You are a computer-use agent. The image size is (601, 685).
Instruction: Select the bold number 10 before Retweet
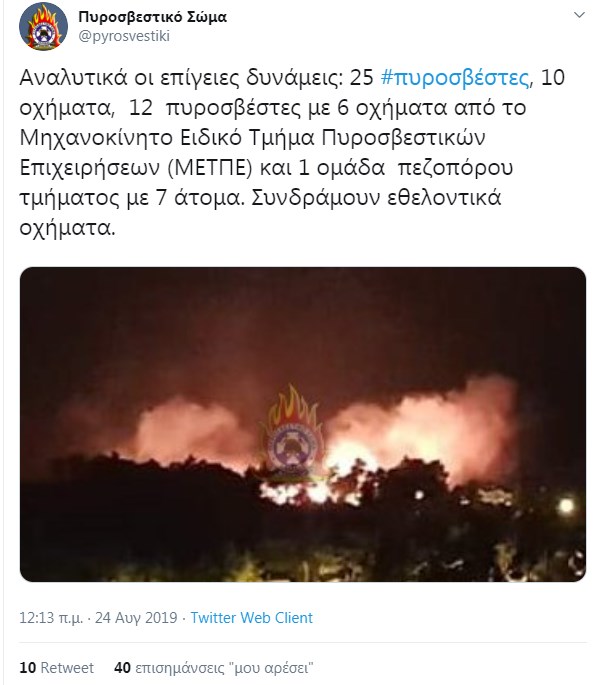(28, 668)
